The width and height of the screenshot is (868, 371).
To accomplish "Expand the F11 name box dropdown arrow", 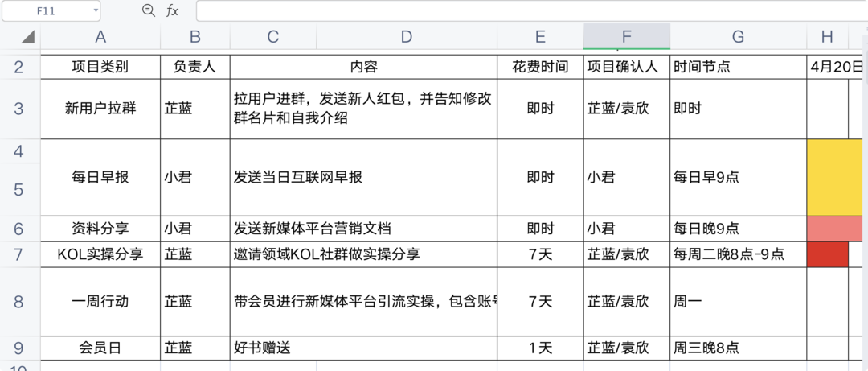I will tap(96, 10).
